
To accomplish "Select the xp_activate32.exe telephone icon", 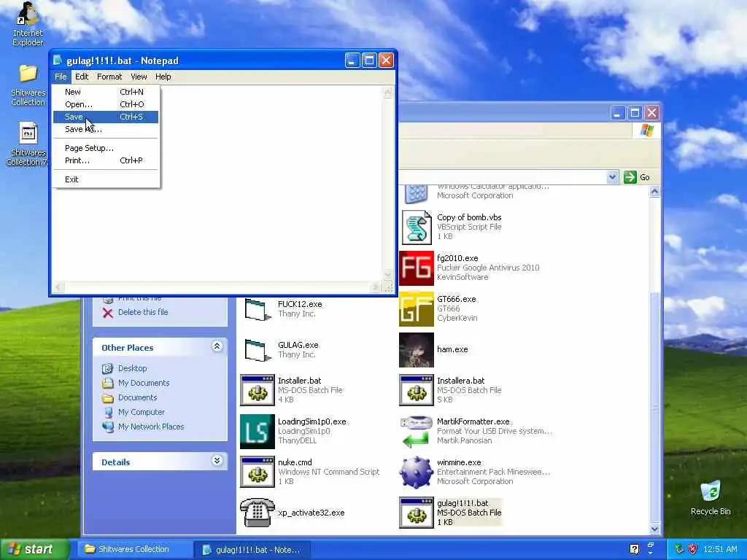I will point(258,513).
